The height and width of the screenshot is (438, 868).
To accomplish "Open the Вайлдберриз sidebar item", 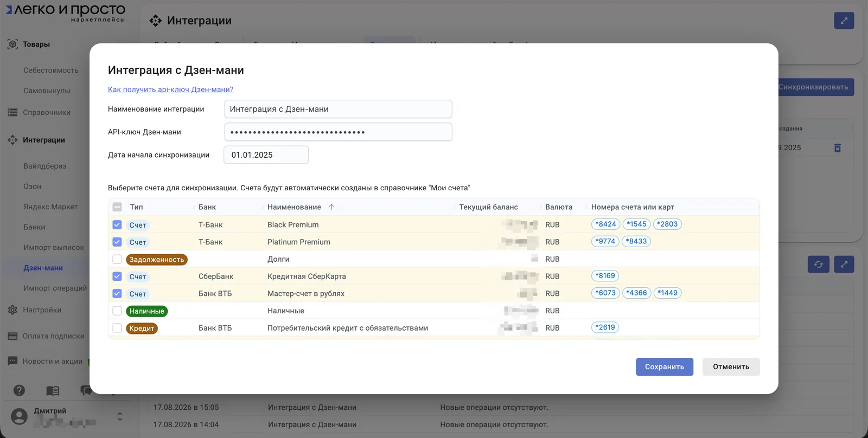I will coord(44,166).
